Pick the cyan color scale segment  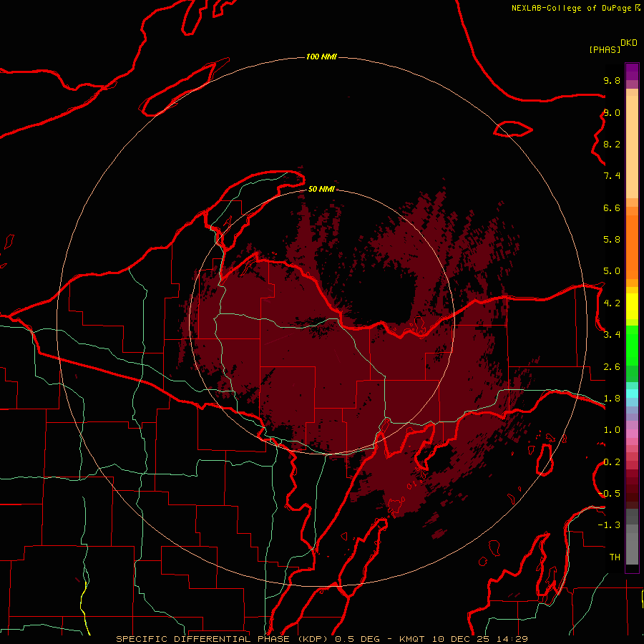coord(632,394)
